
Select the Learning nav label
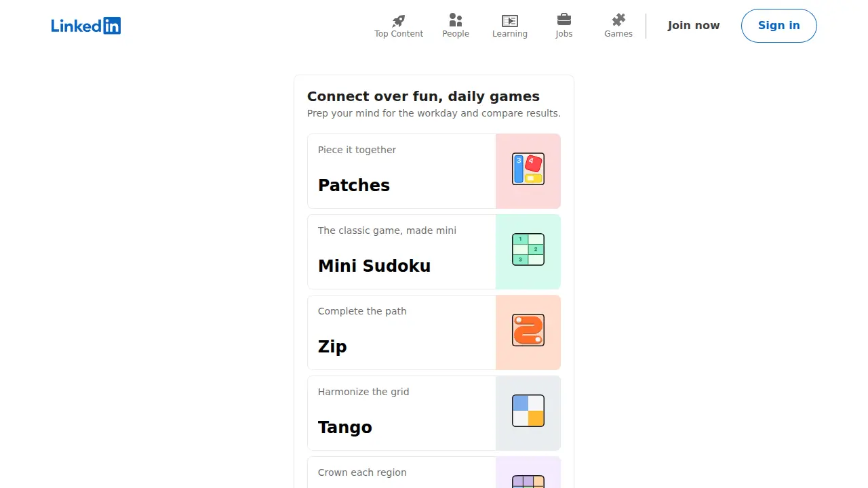click(510, 34)
